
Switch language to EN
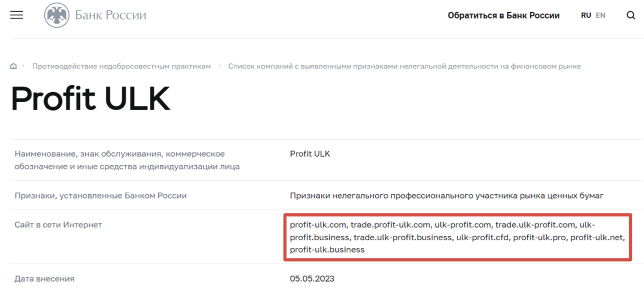(x=600, y=15)
